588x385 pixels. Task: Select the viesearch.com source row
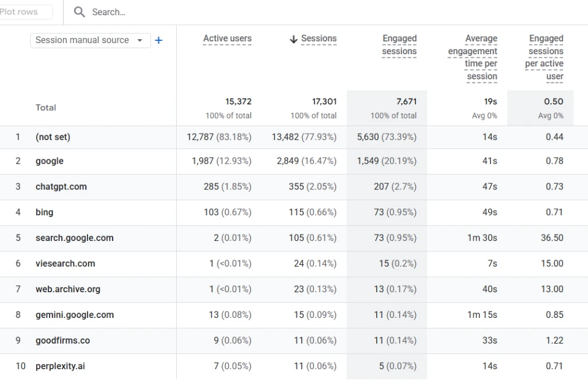coord(65,264)
